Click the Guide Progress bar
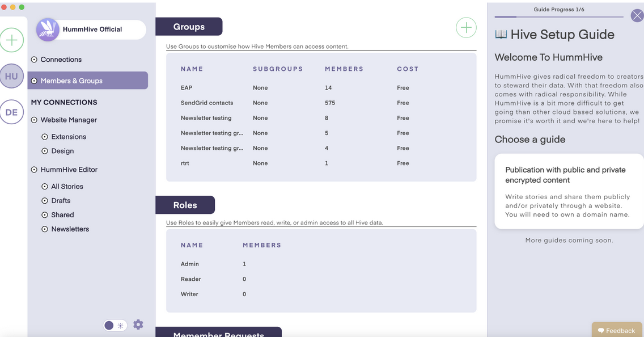This screenshot has height=337, width=644. point(558,17)
